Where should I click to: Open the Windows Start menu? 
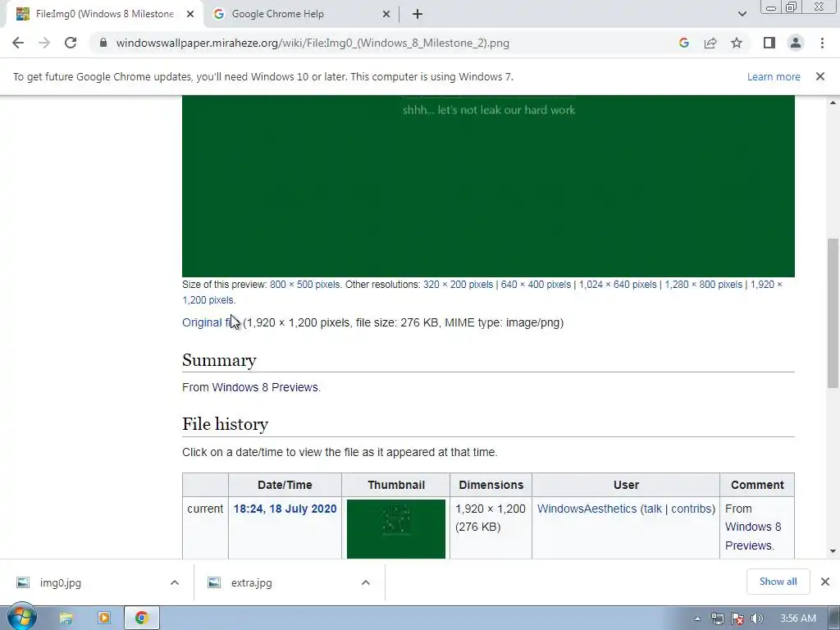[x=22, y=618]
